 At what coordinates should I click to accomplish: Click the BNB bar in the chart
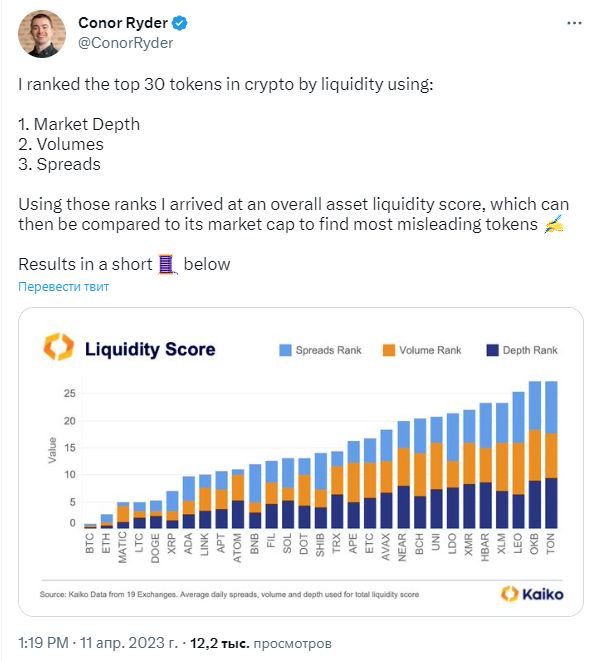coord(255,496)
